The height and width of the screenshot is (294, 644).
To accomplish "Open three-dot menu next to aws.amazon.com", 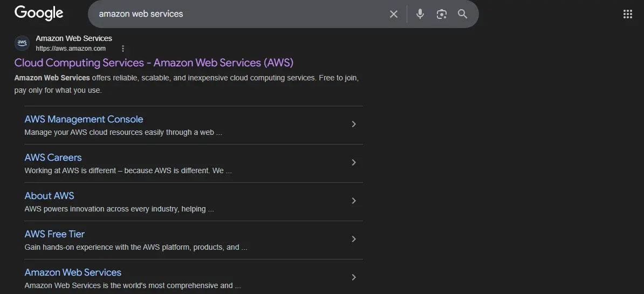I will point(123,49).
